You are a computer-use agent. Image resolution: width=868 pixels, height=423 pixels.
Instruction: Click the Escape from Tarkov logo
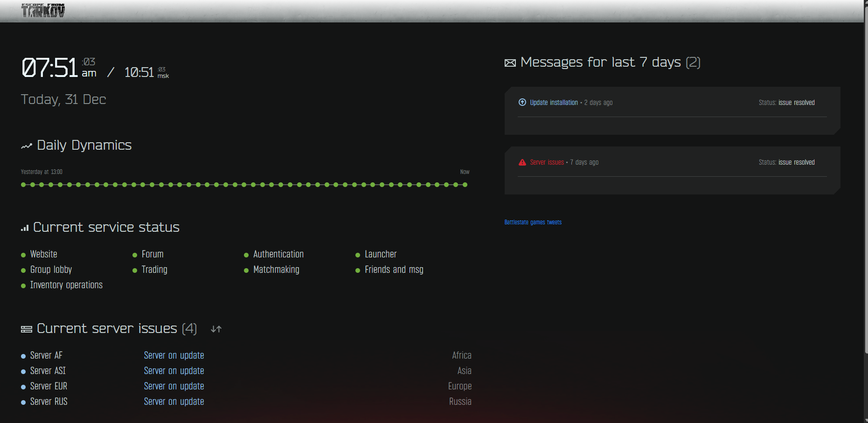tap(43, 10)
